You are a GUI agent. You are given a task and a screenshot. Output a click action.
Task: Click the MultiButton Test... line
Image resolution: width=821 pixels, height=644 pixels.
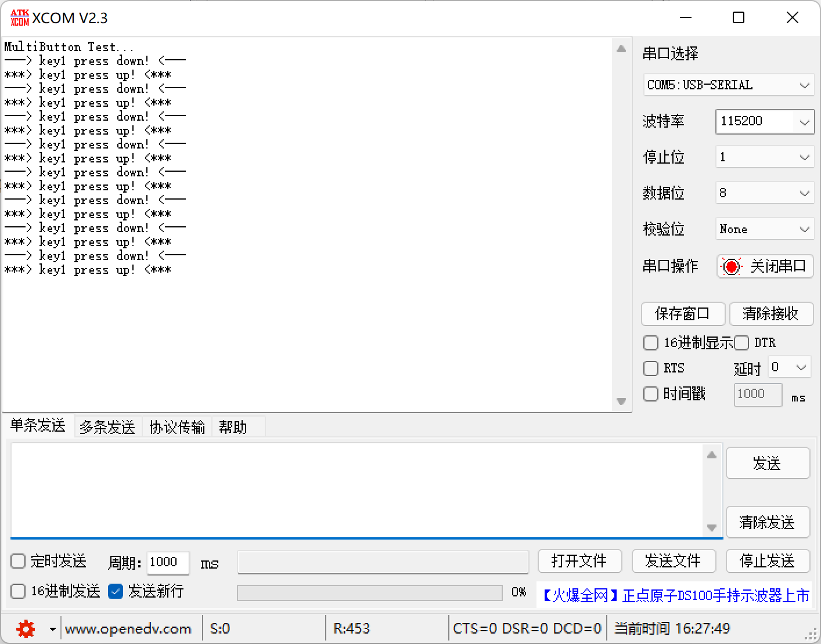(x=69, y=47)
